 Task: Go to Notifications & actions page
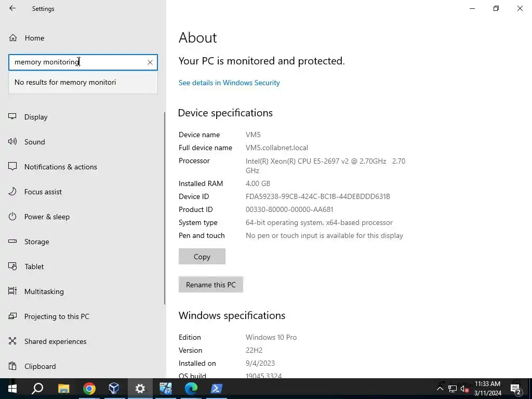pos(61,167)
